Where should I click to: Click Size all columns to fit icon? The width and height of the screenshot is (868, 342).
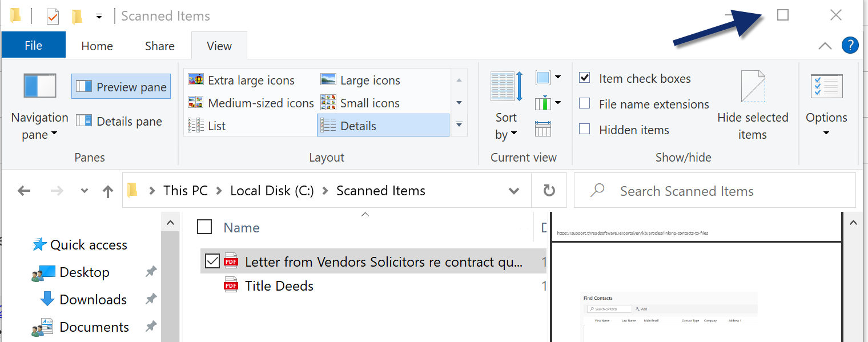[x=542, y=129]
